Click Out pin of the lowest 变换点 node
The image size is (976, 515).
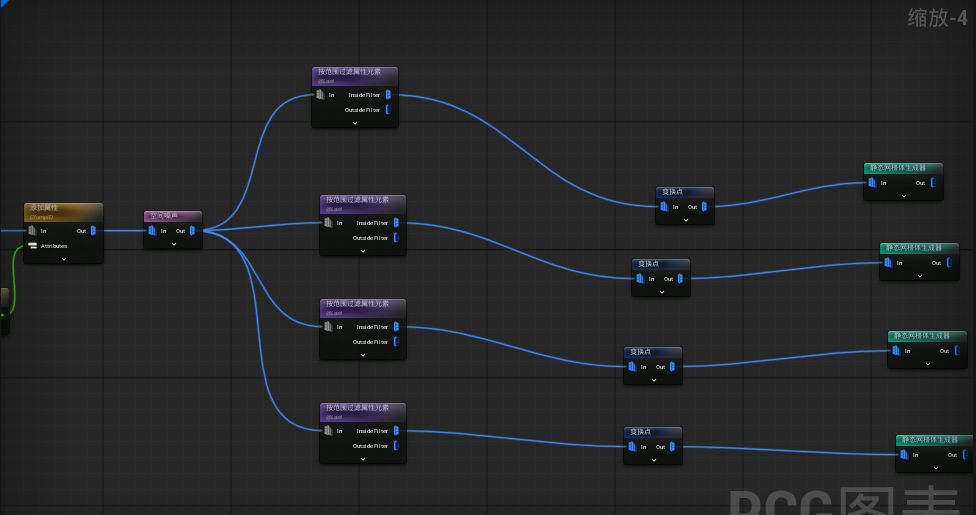pos(672,446)
